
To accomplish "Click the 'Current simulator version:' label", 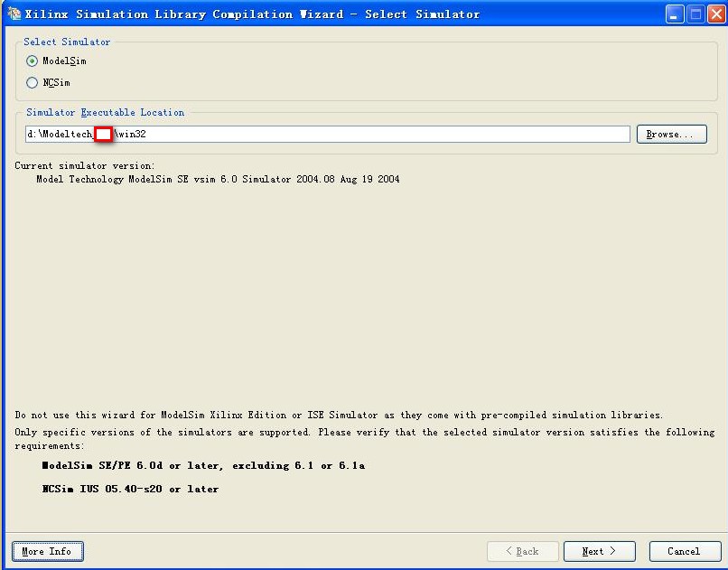I will click(x=85, y=165).
